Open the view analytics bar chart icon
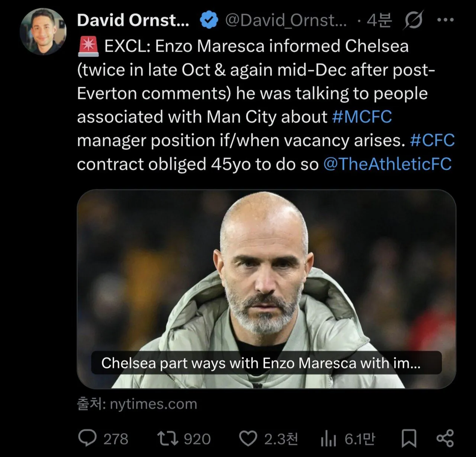This screenshot has width=476, height=457. point(328,439)
